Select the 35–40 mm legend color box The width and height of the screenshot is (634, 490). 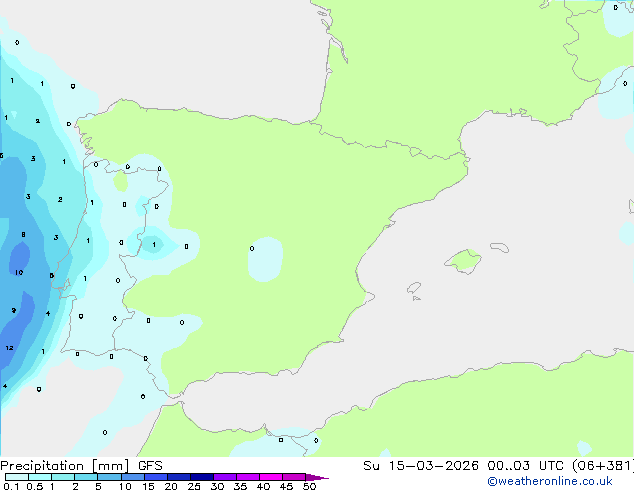click(x=247, y=477)
